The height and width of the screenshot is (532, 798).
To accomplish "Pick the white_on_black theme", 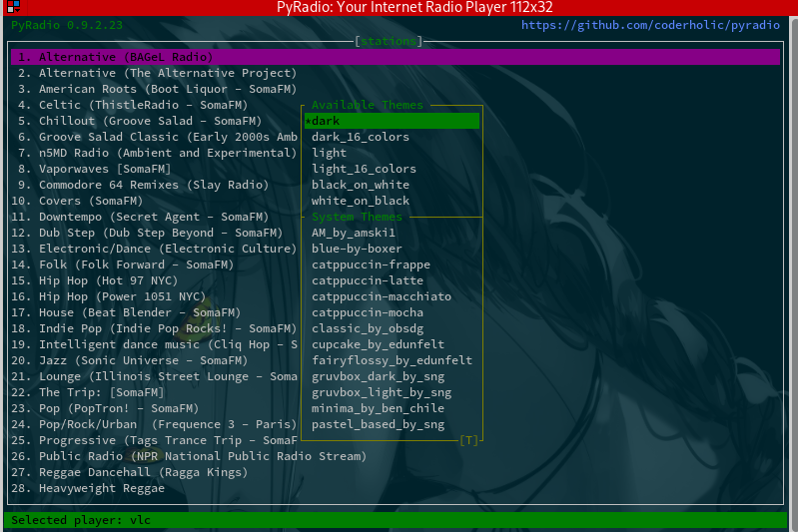I will pos(361,201).
